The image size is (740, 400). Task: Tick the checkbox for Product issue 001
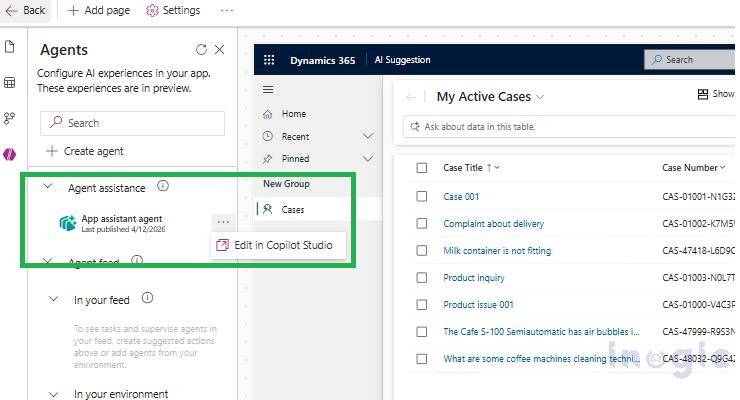[x=422, y=305]
